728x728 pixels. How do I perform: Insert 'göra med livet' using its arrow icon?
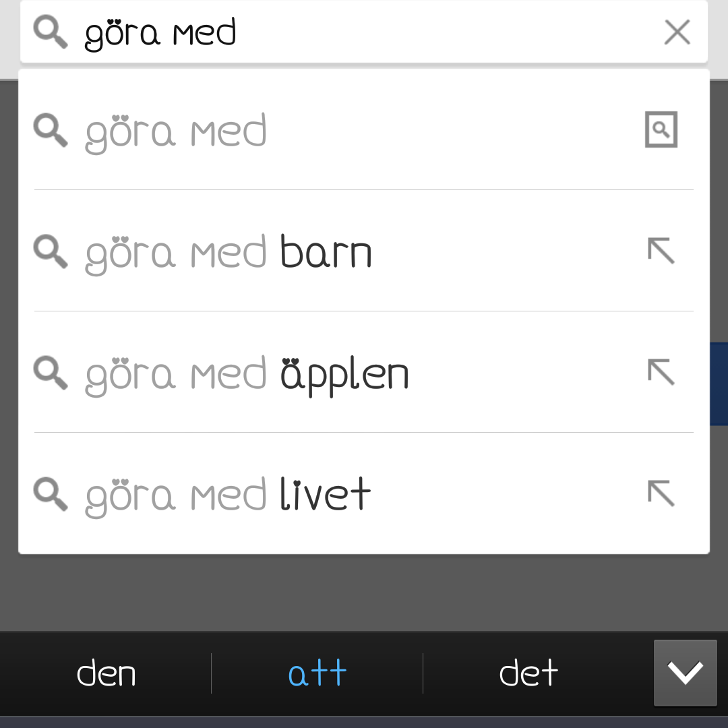click(661, 493)
